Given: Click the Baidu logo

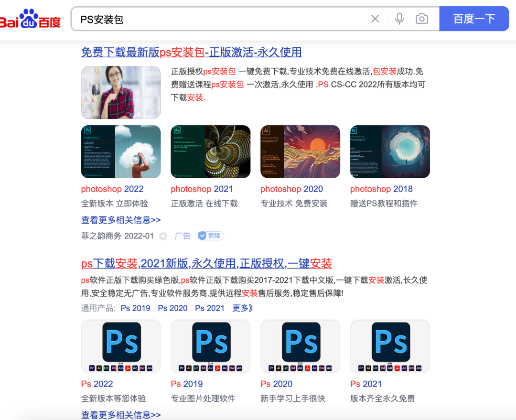Looking at the screenshot, I should (x=30, y=19).
